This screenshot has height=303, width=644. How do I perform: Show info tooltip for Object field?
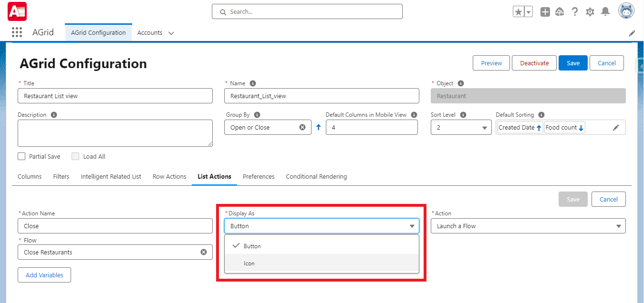tap(461, 83)
